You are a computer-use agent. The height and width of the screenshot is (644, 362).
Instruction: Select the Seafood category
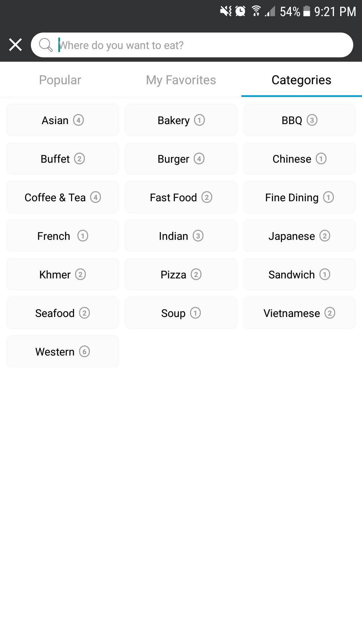[63, 313]
